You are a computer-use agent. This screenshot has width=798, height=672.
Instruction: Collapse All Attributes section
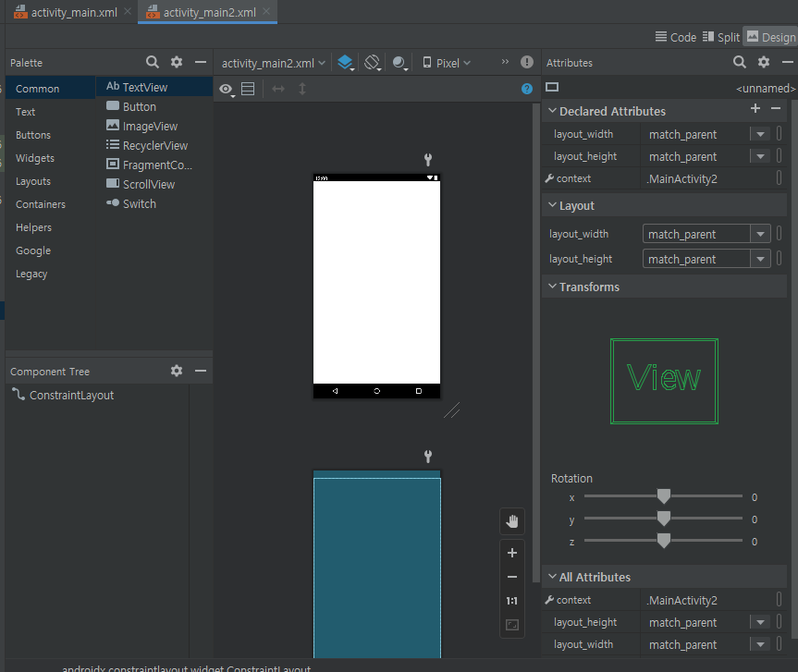pyautogui.click(x=552, y=577)
